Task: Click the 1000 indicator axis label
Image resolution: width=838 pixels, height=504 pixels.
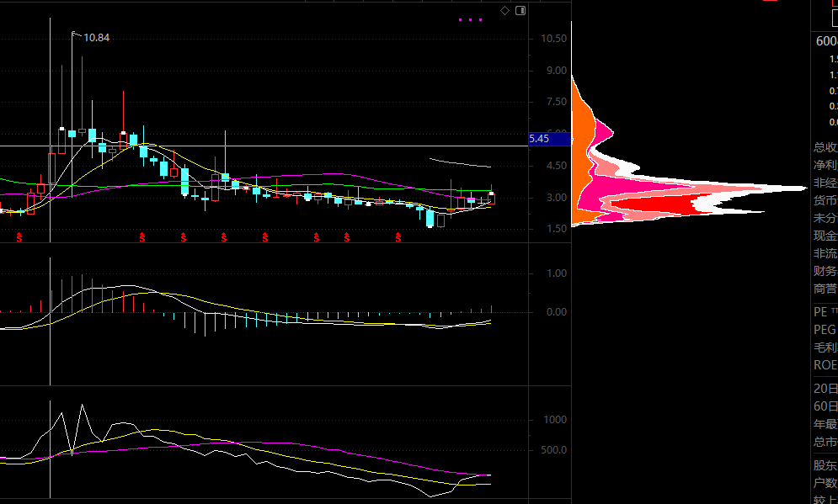Action: [x=555, y=420]
